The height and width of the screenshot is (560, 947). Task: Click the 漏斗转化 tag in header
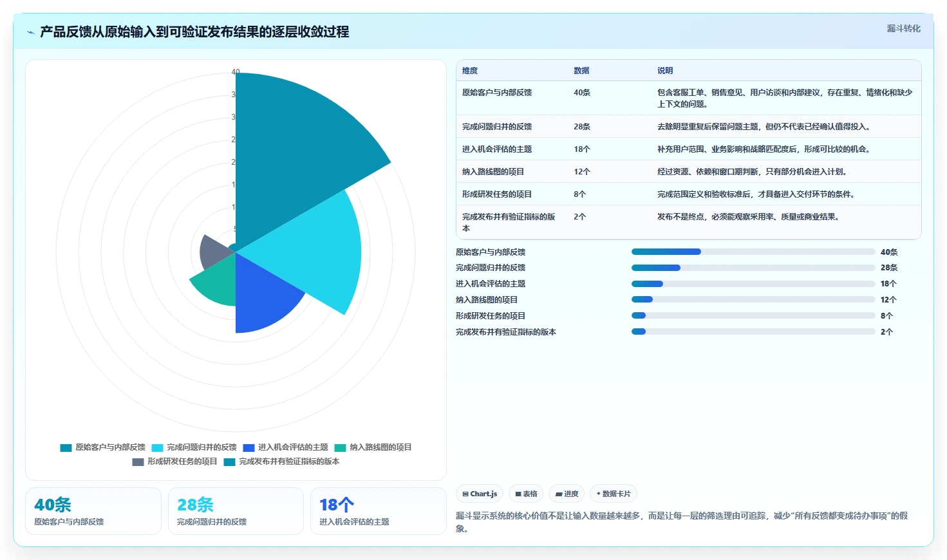pos(903,28)
